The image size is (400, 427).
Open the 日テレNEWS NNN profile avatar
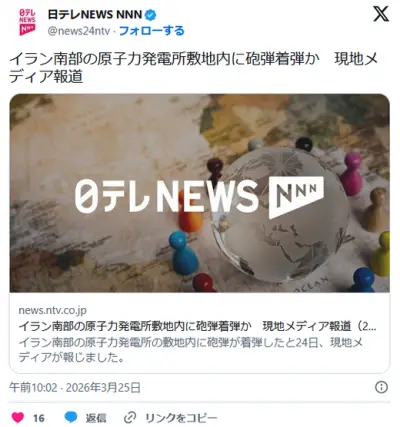pyautogui.click(x=27, y=22)
